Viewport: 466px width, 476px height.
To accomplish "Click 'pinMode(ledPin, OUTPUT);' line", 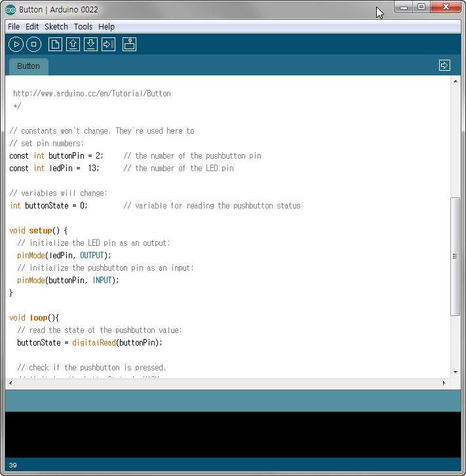I will pos(64,255).
